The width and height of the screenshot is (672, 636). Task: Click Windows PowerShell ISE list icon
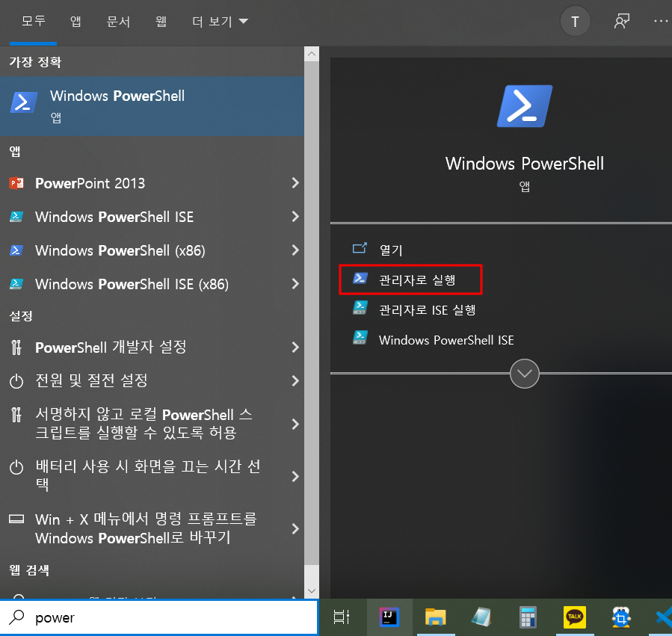[16, 217]
